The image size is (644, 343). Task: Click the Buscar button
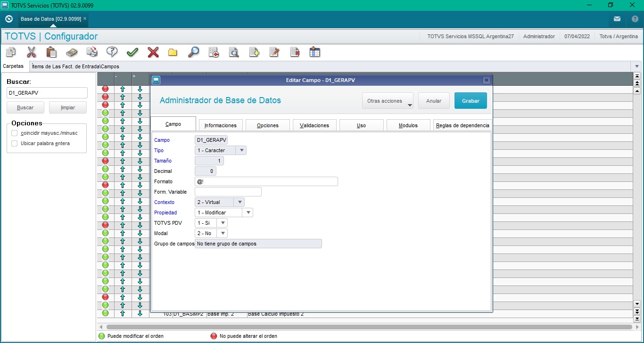[25, 107]
